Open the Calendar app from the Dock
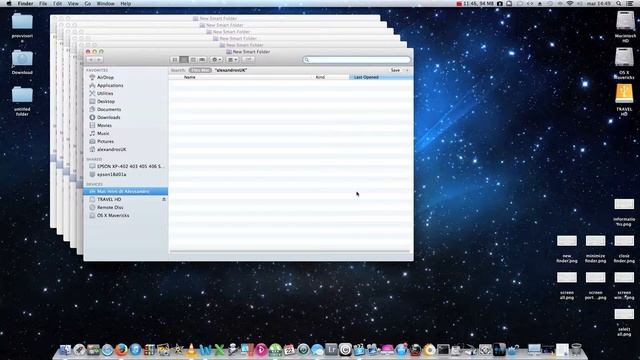The height and width of the screenshot is (360, 640). click(289, 350)
